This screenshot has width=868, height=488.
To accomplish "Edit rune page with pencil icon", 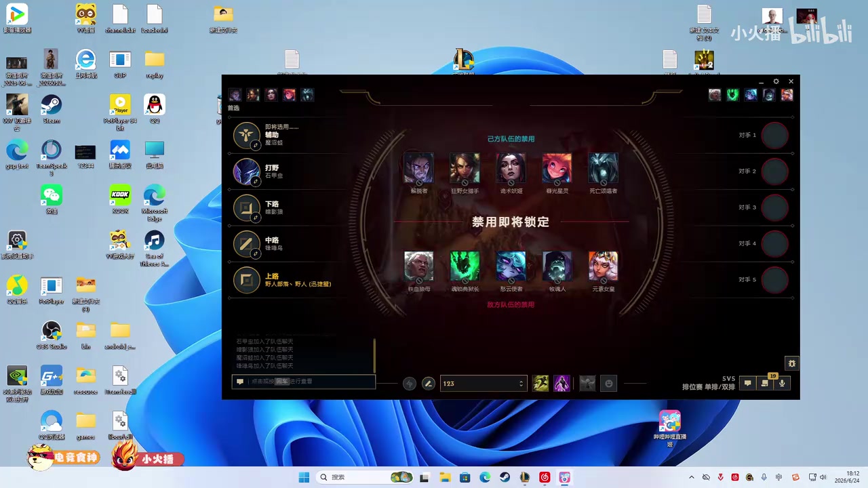I will 428,384.
